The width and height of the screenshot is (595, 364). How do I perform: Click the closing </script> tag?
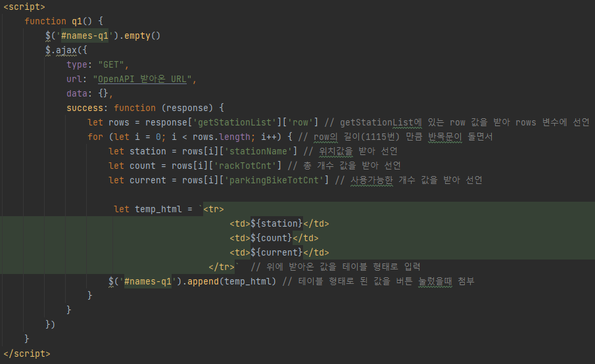coord(27,353)
